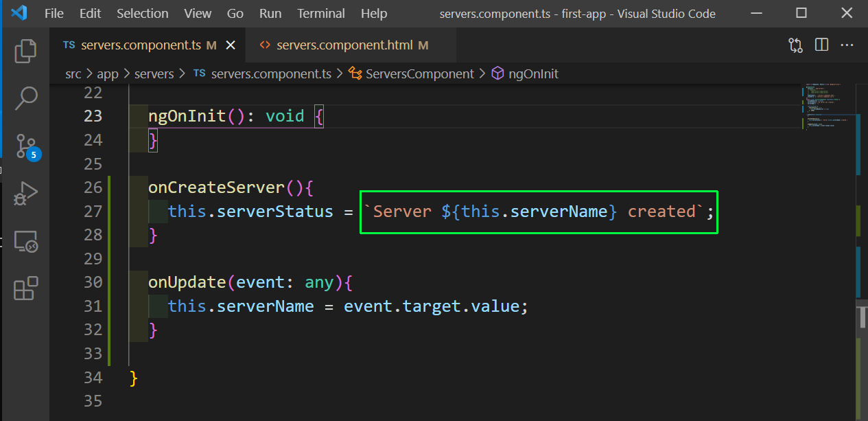
Task: Click the minimap code overview
Action: click(x=827, y=106)
